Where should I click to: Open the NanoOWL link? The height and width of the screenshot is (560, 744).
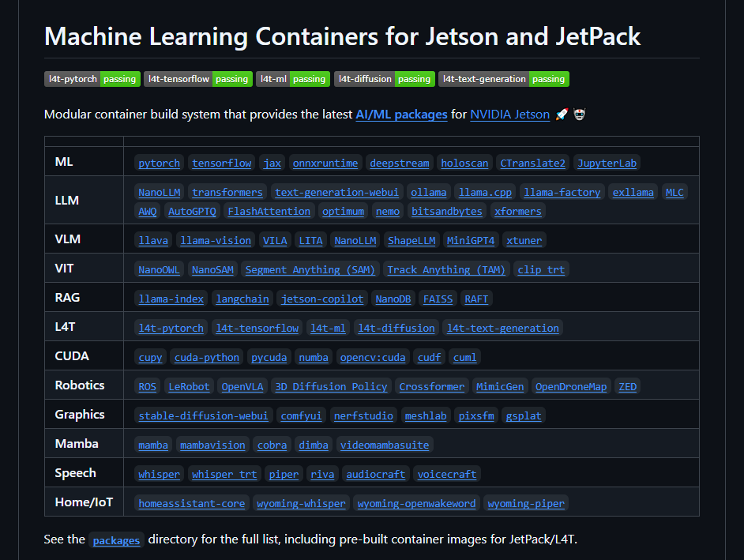tap(159, 270)
